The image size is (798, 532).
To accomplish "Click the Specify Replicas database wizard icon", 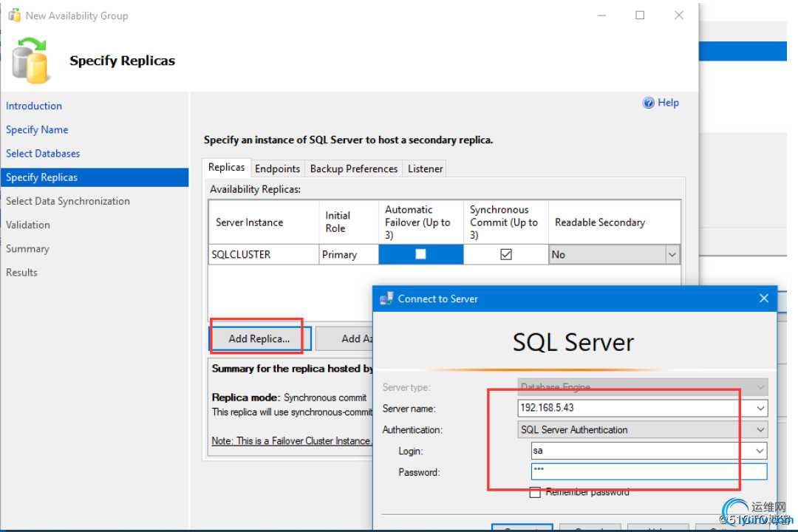I will [30, 61].
